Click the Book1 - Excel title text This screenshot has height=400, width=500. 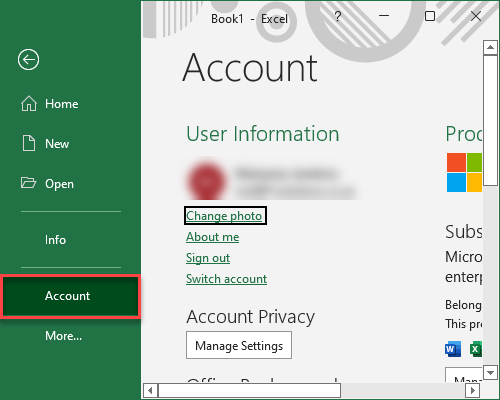click(x=249, y=19)
